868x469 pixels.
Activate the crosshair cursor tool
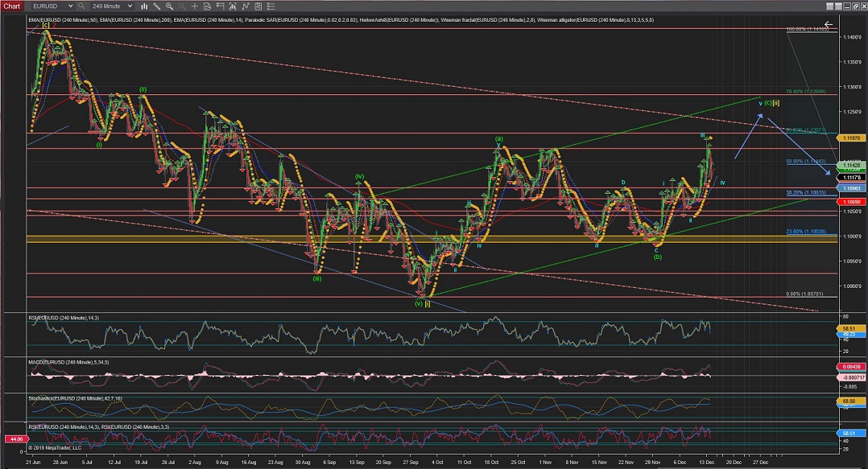tap(195, 6)
